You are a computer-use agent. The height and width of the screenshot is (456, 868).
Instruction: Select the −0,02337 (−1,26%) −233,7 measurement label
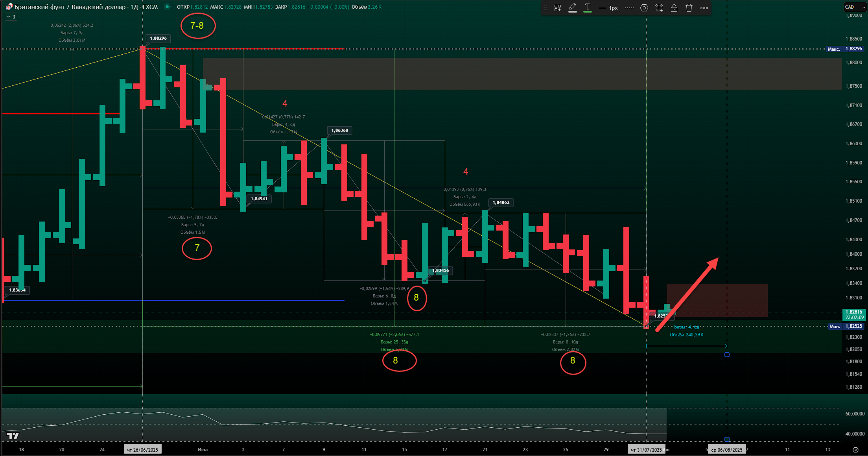point(566,335)
